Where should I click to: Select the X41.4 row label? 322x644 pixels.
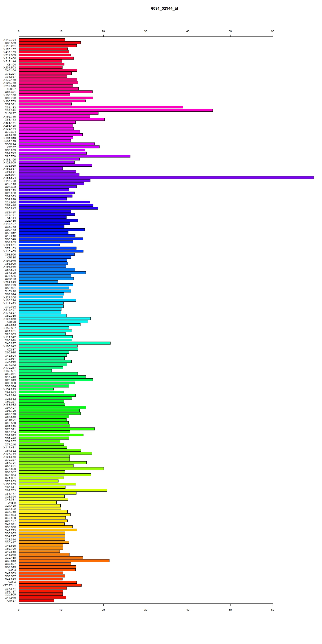click(x=12, y=570)
